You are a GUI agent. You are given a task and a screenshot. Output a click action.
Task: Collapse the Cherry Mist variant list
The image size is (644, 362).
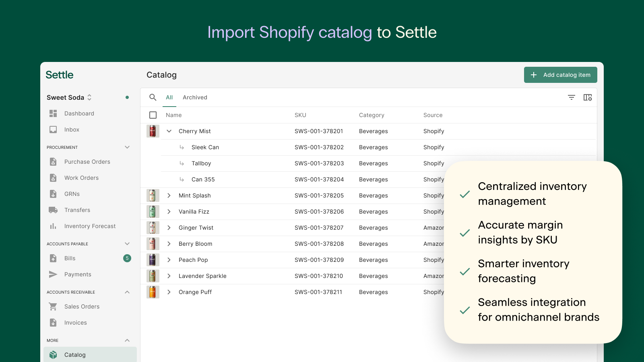point(169,131)
